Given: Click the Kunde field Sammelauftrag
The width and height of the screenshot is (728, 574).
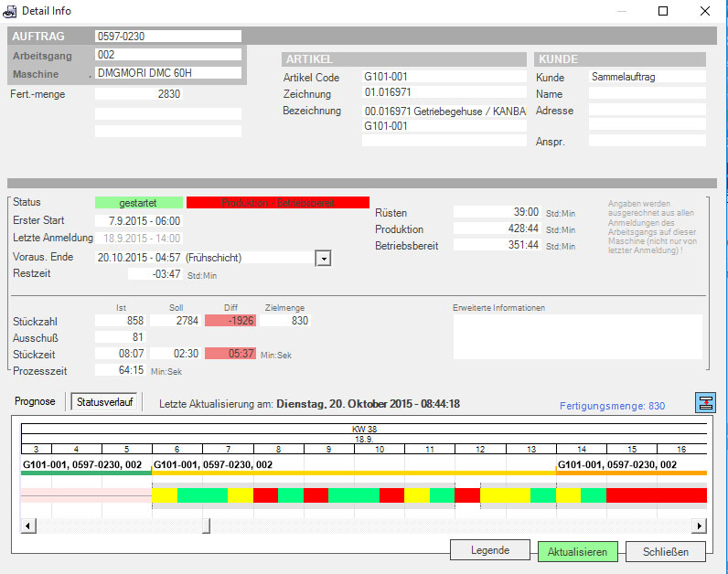Looking at the screenshot, I should (648, 77).
